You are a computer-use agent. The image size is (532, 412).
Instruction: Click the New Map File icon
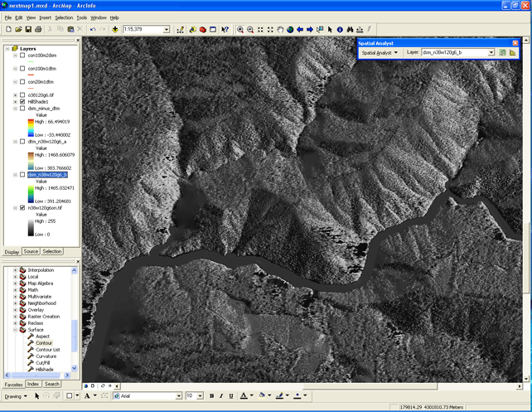(8, 30)
